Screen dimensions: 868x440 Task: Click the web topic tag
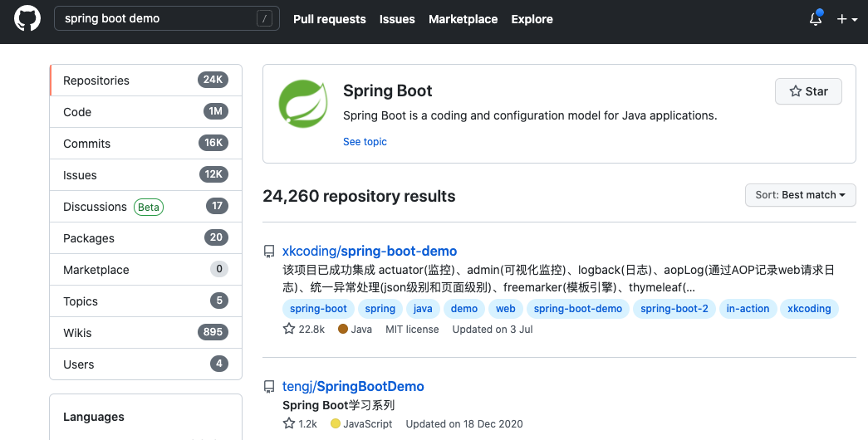[505, 309]
